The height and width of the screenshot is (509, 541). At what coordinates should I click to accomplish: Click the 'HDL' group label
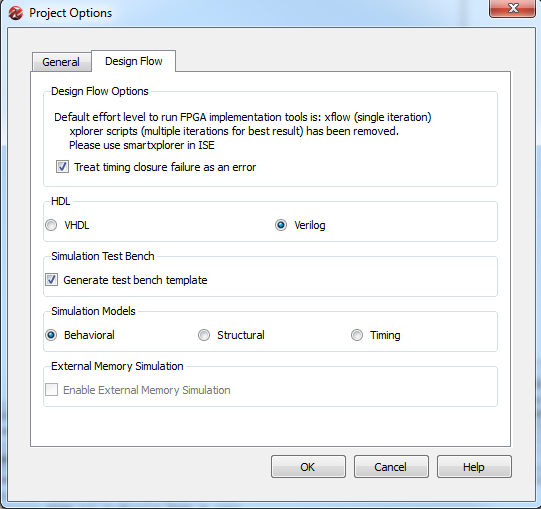point(60,201)
